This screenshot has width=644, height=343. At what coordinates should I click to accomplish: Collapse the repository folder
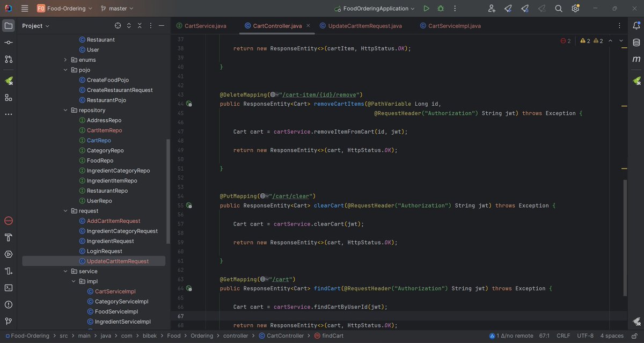point(65,110)
